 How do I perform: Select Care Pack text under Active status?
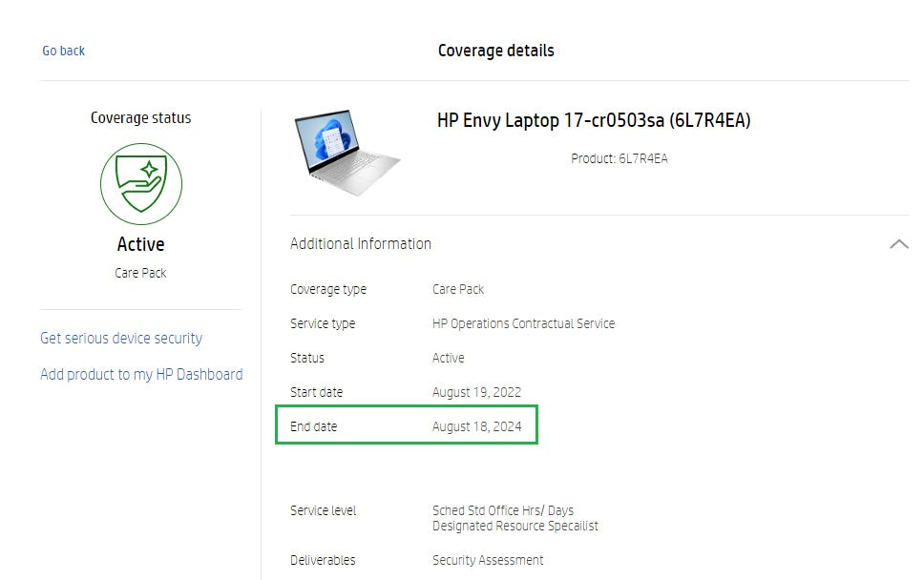pos(140,273)
